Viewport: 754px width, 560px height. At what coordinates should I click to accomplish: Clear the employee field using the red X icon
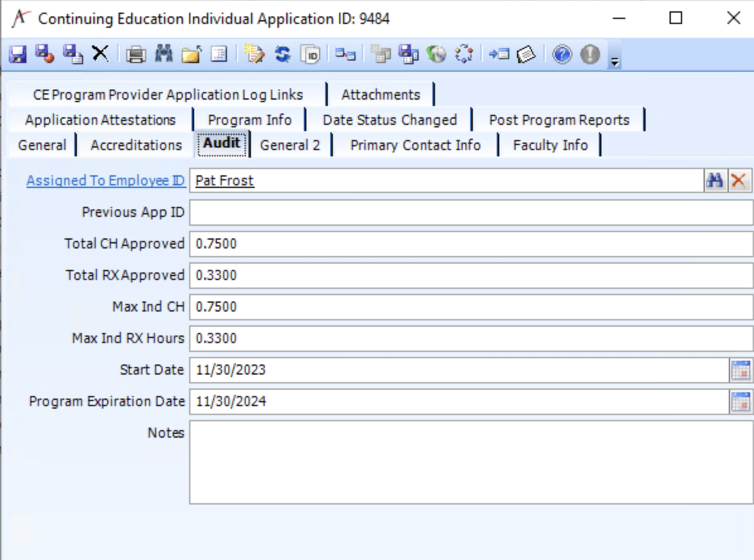(x=738, y=180)
